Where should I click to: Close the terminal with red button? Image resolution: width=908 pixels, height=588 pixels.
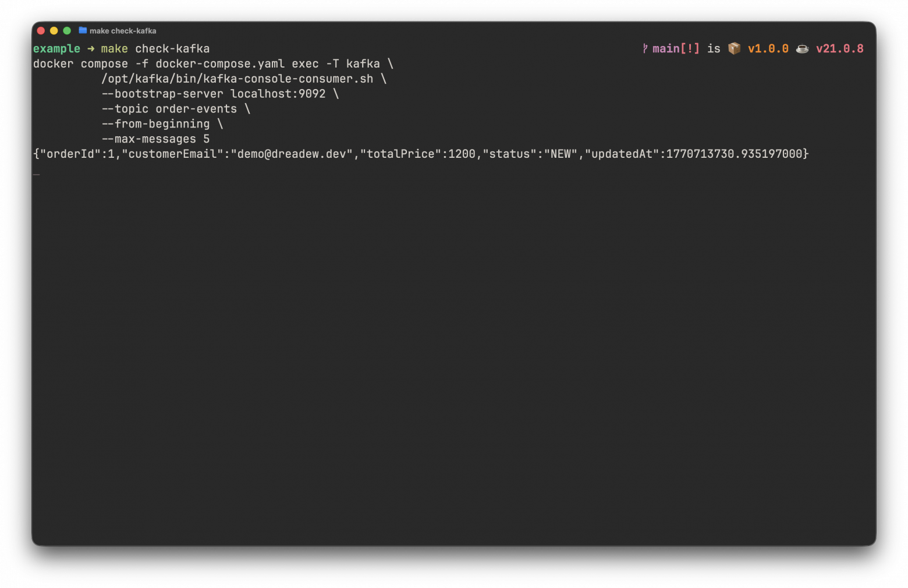41,30
